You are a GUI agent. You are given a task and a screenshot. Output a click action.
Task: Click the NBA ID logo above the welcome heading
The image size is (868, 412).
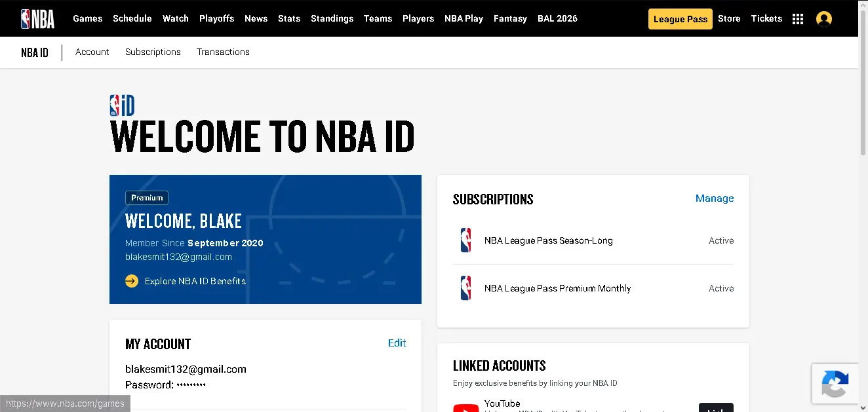(123, 105)
